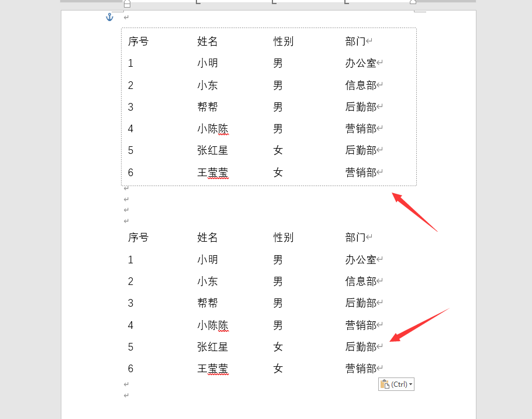Click 小陈陈 in the pasted copy below
This screenshot has height=419, width=532.
point(213,325)
